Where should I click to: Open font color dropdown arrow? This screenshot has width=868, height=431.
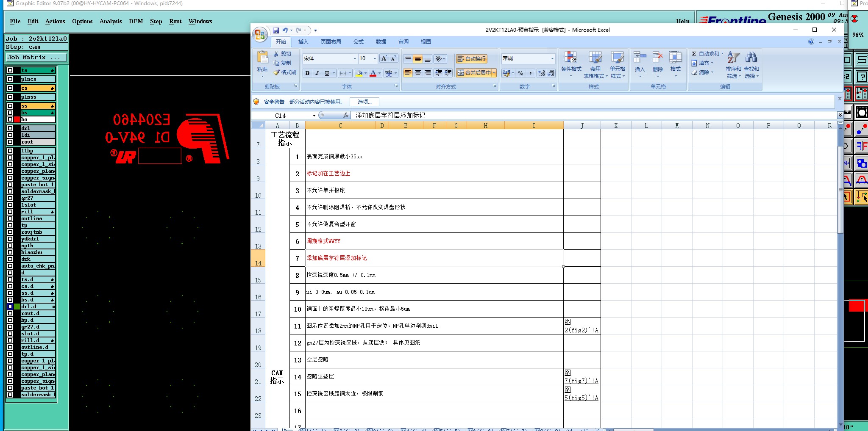tap(379, 73)
